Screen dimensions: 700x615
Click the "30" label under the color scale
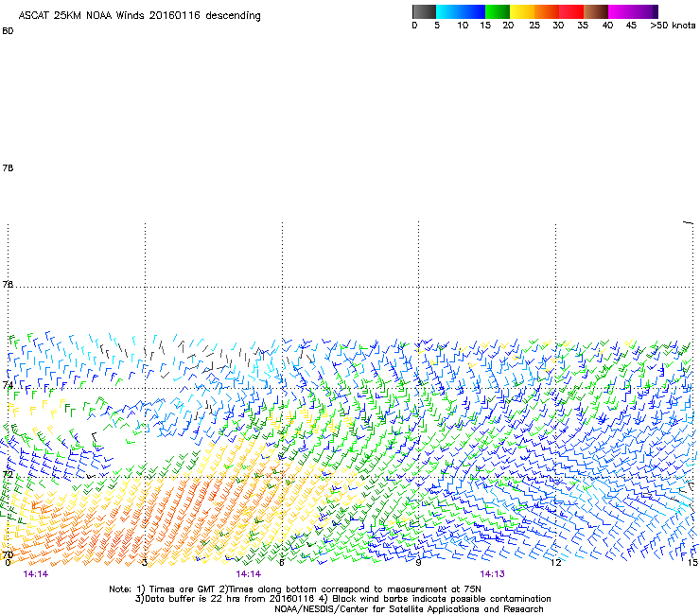click(x=558, y=26)
